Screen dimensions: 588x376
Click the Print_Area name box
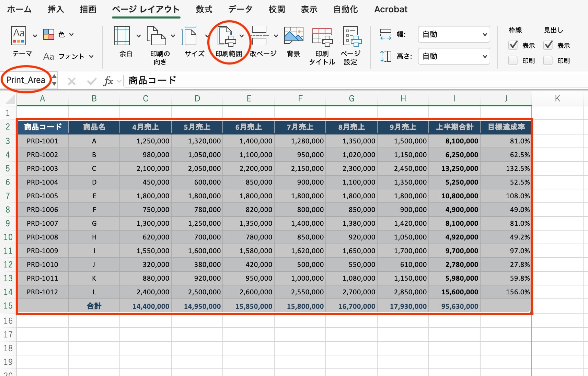point(26,80)
